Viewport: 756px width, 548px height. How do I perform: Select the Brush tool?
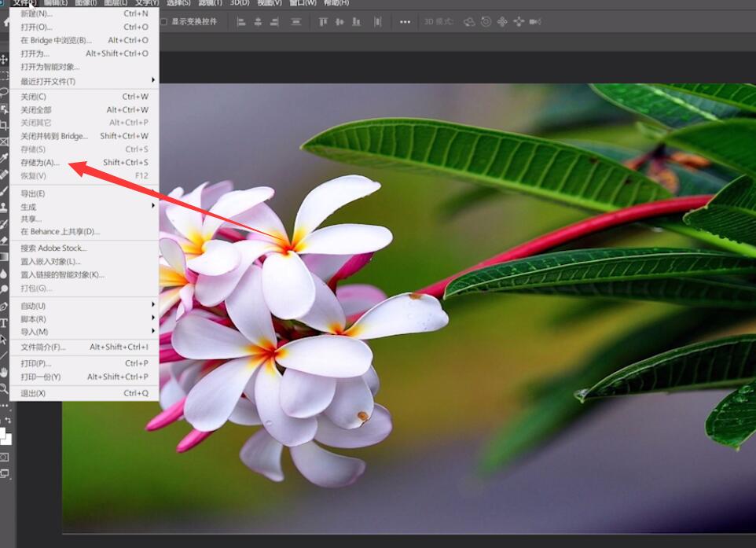[4, 191]
